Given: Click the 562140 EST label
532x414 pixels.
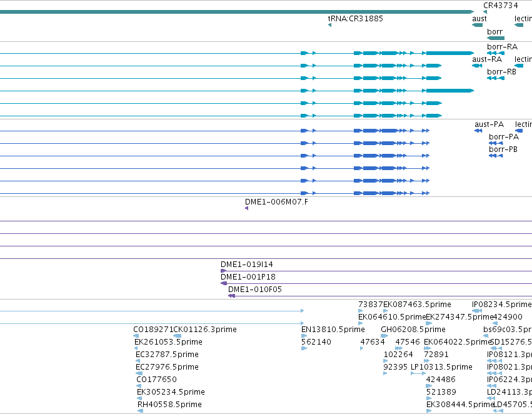Looking at the screenshot, I should point(316,342).
